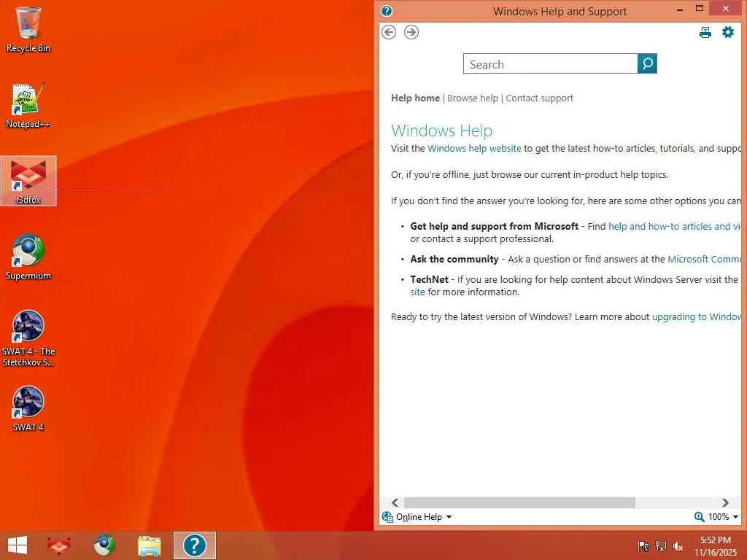Select the Notepad++ desktop shortcut
The image size is (747, 560).
point(28,106)
